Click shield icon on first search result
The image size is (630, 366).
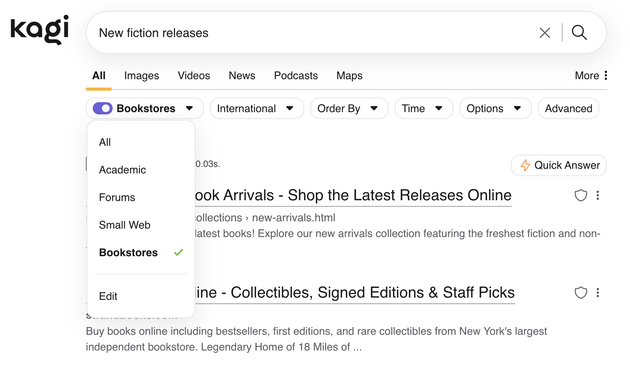[581, 195]
